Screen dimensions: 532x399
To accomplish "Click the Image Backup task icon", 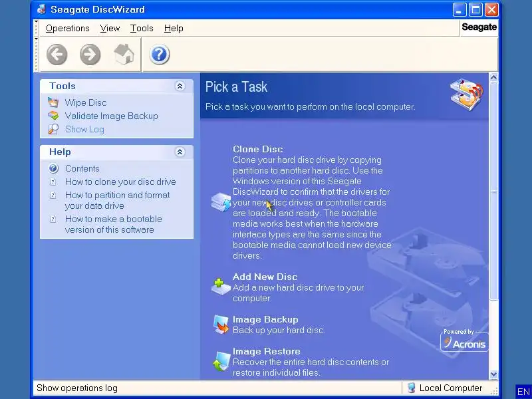I will point(221,325).
